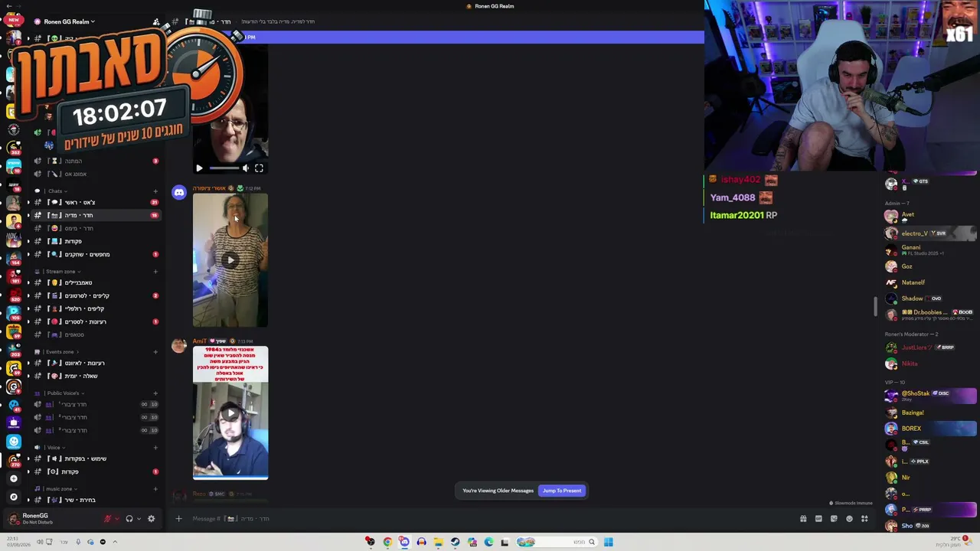Image resolution: width=980 pixels, height=551 pixels.
Task: Open member Shadow's profile
Action: coord(930,298)
